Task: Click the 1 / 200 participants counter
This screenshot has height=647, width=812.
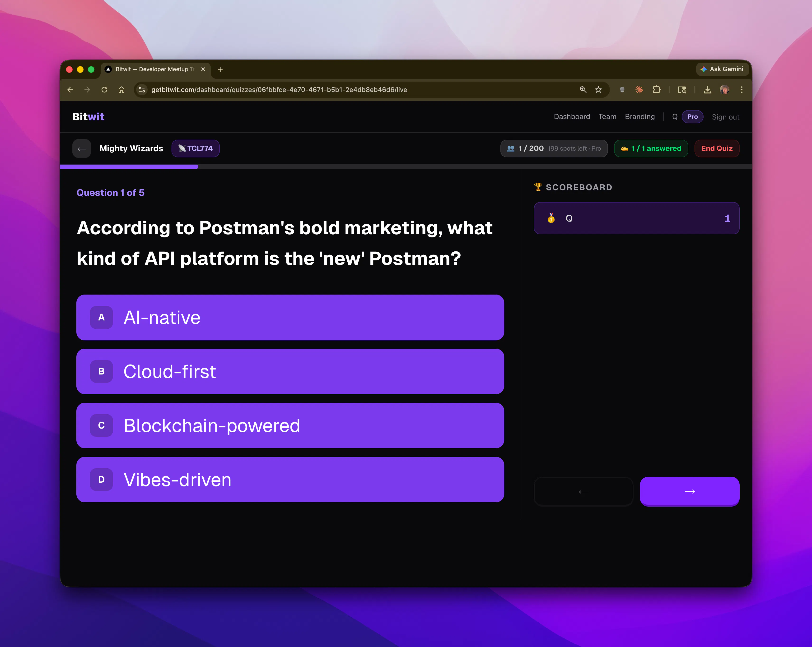Action: pos(554,148)
